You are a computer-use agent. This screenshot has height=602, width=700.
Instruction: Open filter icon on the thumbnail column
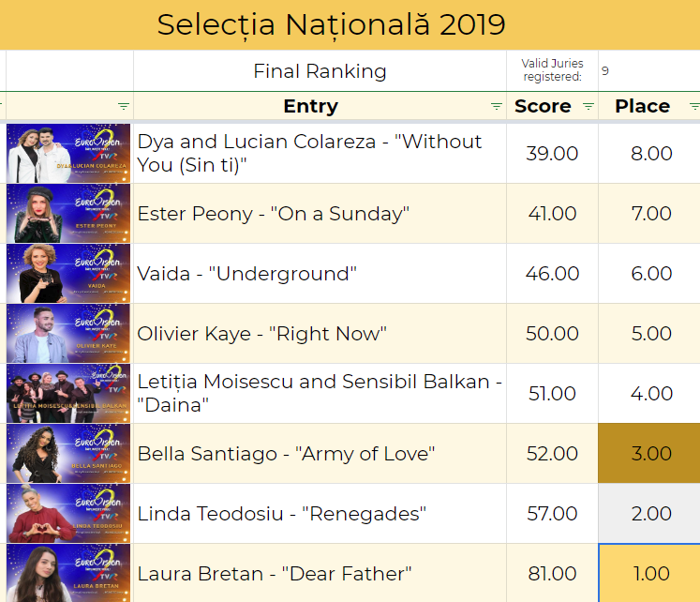(x=123, y=106)
